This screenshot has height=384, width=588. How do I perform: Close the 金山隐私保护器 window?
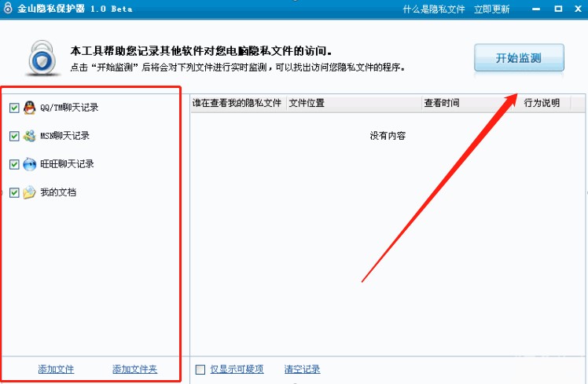(x=579, y=9)
